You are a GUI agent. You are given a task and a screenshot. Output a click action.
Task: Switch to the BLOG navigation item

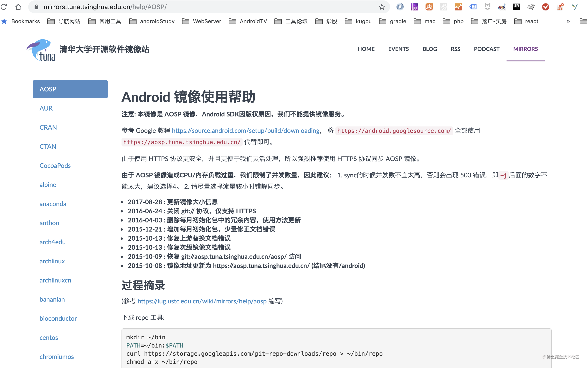coord(429,49)
